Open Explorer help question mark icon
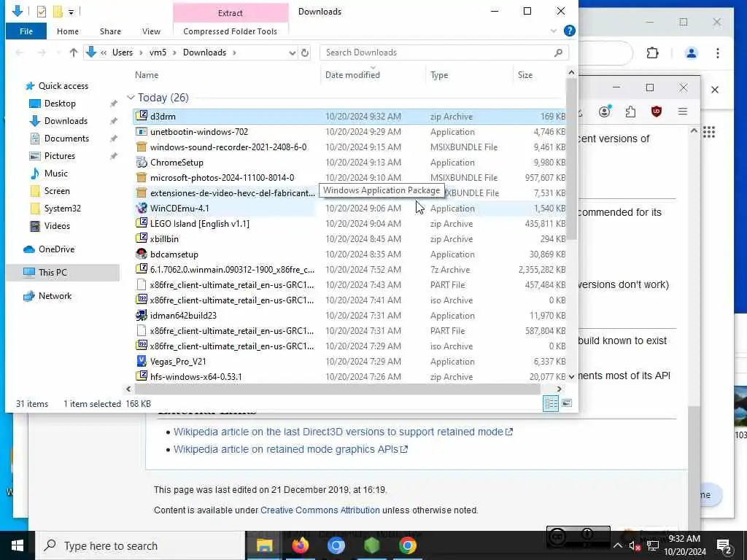Screen dimensions: 747x560 pos(569,31)
